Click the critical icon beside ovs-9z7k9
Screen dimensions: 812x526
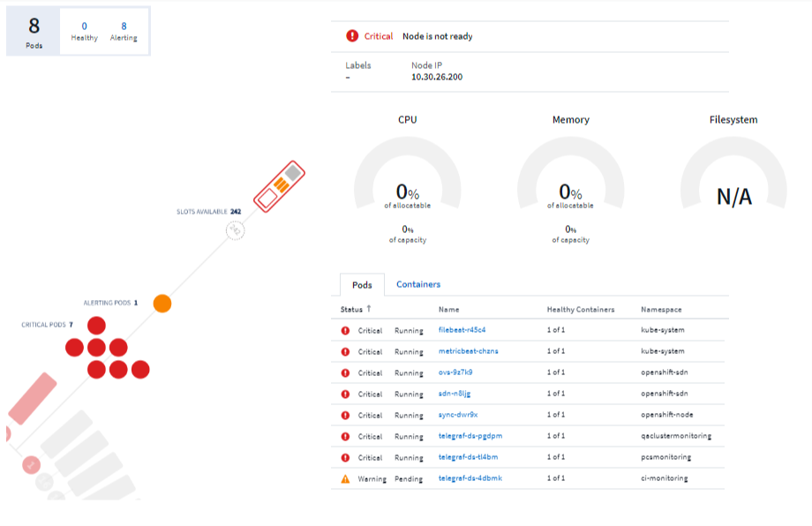pyautogui.click(x=345, y=372)
